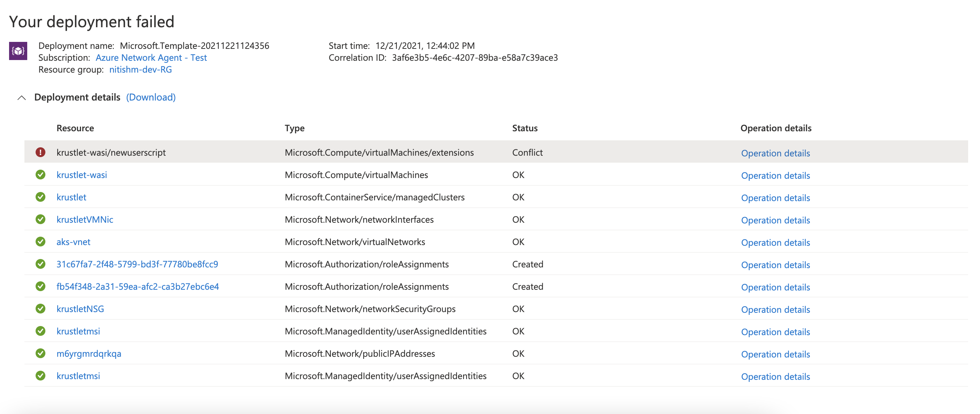Screen dimensions: 980x414
Task: Open the krustlet-wasi virtual machine resource
Action: [x=82, y=175]
